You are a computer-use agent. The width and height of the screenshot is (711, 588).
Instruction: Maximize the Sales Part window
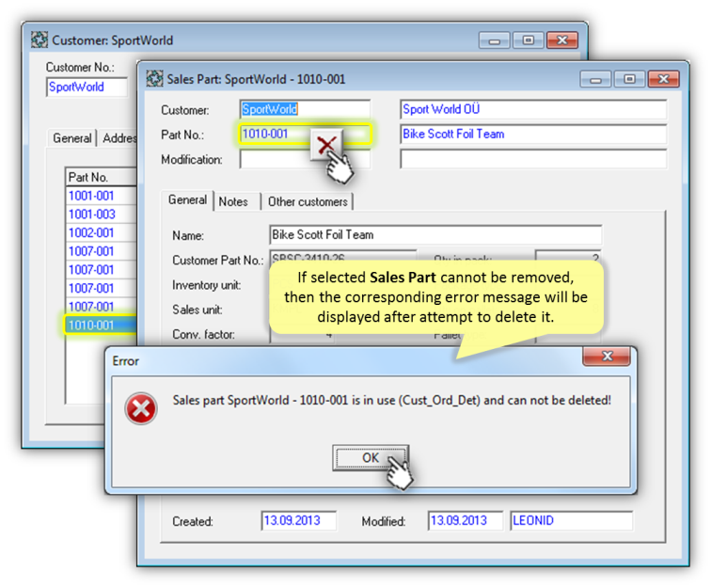[x=629, y=79]
